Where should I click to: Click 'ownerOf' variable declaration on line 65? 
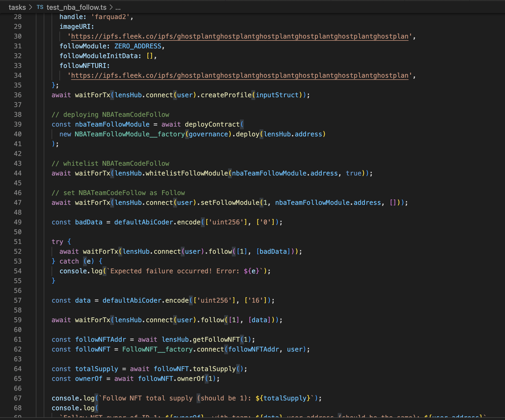[x=89, y=379]
